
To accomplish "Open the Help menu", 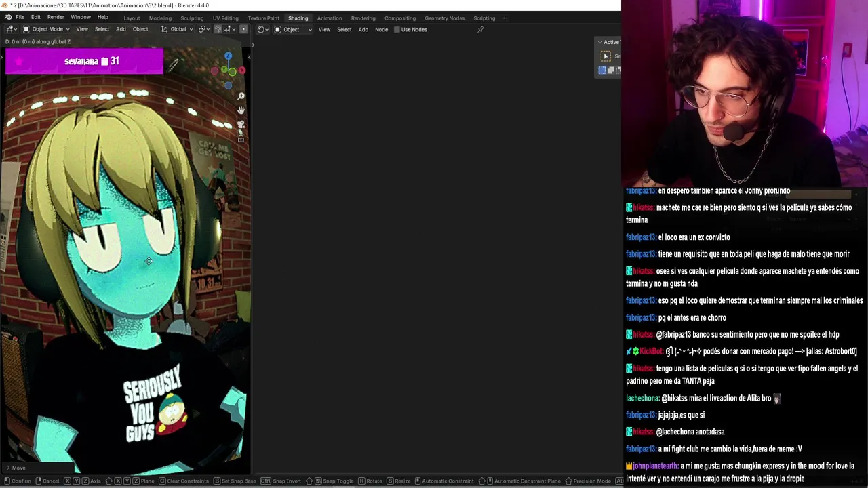I will (x=102, y=17).
